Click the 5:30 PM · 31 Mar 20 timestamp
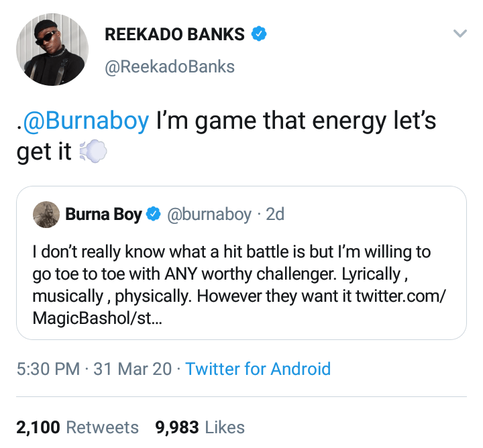This screenshot has width=483, height=448. [x=94, y=368]
